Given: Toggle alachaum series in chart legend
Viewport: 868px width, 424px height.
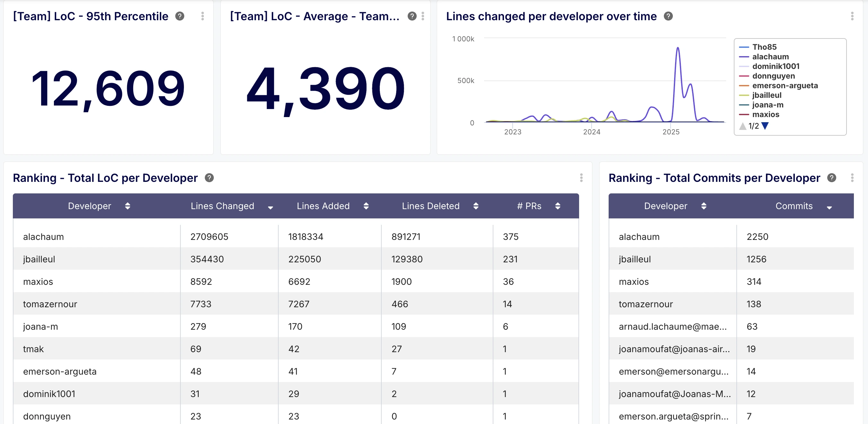Looking at the screenshot, I should 770,56.
